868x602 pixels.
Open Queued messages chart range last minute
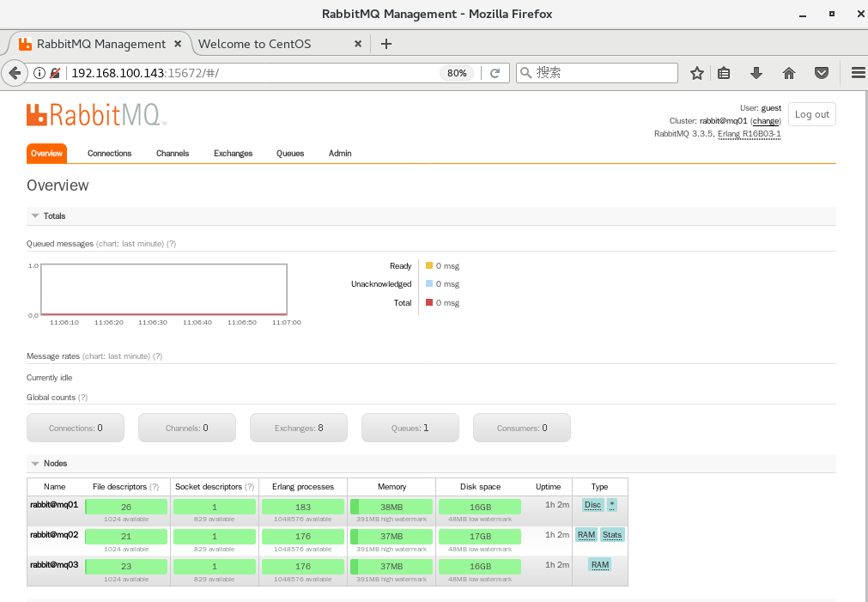130,244
